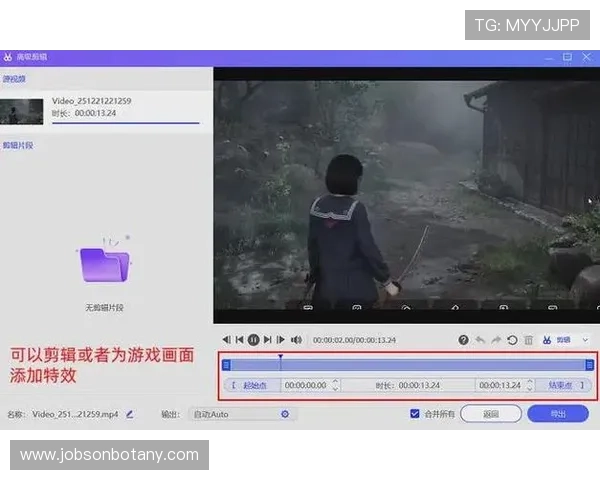
Task: Reset the edits with the circular arrow
Action: [x=512, y=340]
